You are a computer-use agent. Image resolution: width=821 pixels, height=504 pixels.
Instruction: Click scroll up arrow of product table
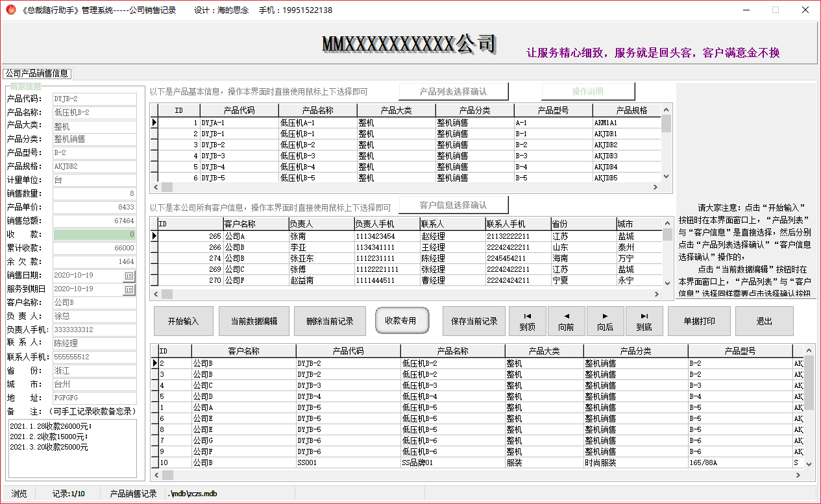[666, 109]
